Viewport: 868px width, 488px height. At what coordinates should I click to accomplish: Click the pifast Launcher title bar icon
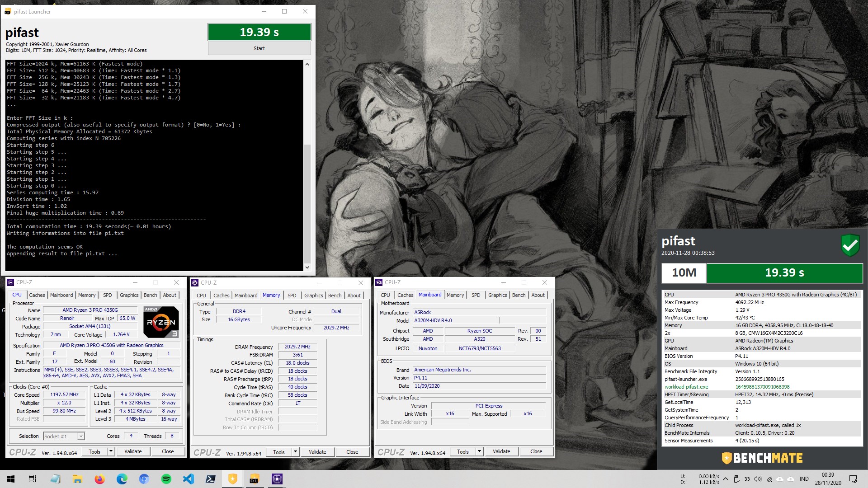pos(7,12)
